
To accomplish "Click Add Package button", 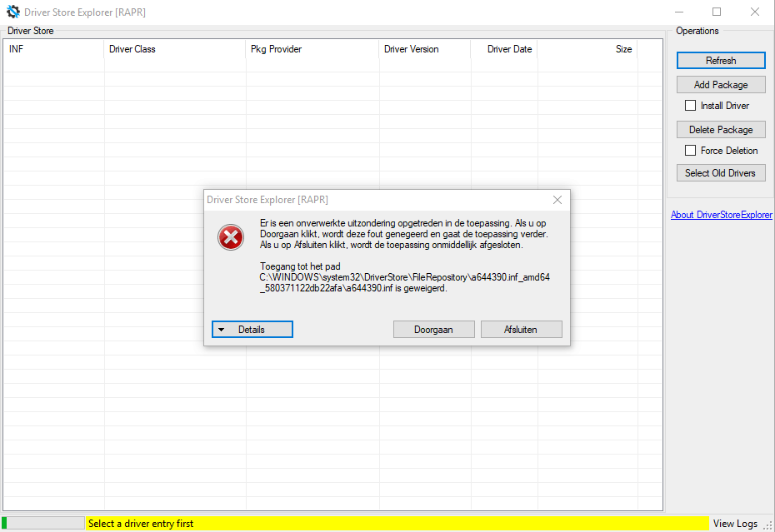I will pos(721,84).
